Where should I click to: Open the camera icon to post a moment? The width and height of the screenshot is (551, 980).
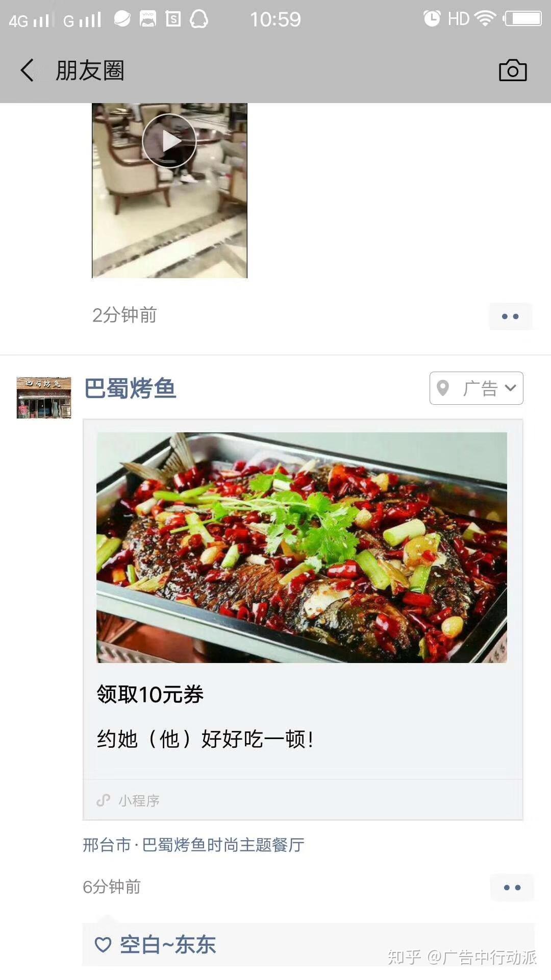pyautogui.click(x=513, y=70)
